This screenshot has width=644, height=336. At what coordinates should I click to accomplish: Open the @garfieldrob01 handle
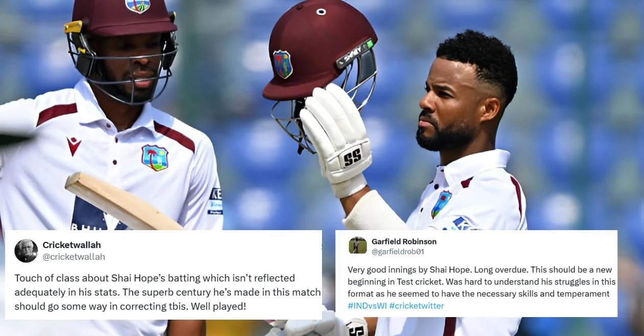pyautogui.click(x=398, y=252)
